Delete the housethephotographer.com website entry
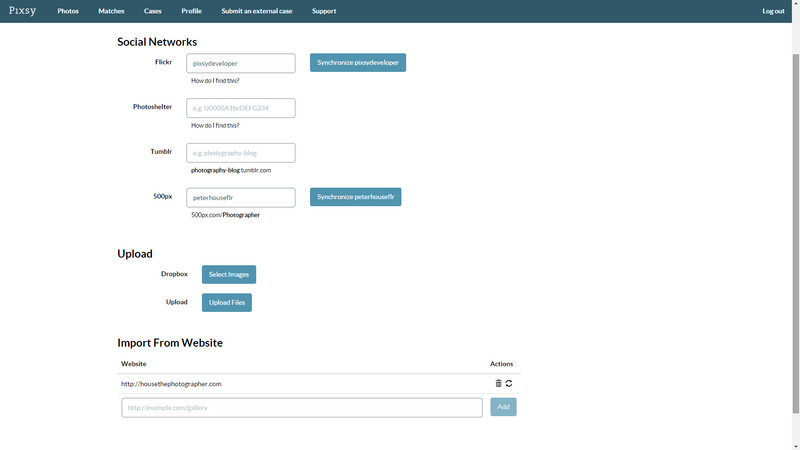 (498, 383)
